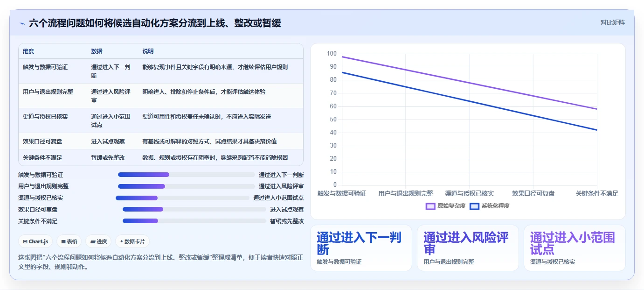Click the title 六个流程问题如何将候选自动化方案
644x290 pixels.
point(155,23)
